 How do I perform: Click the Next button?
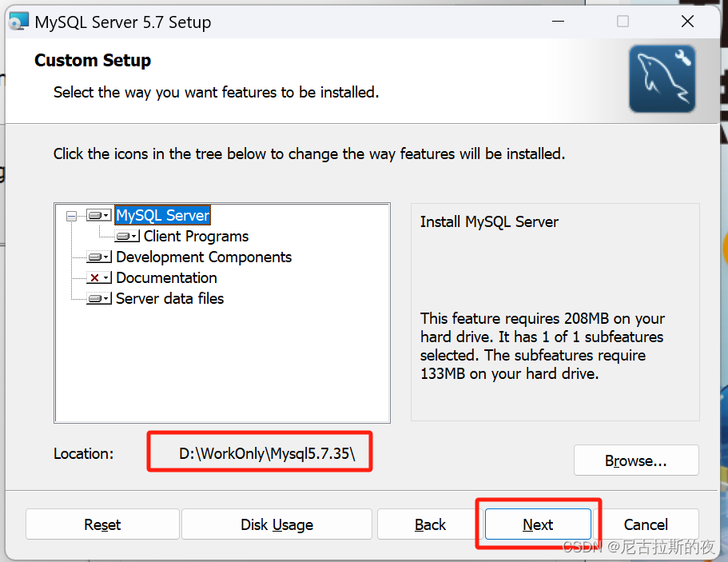[537, 524]
